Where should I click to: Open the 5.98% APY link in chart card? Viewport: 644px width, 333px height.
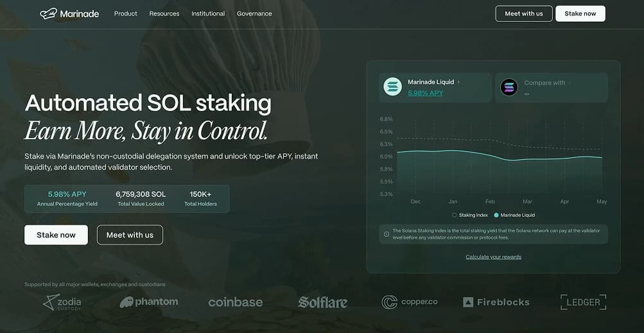point(426,93)
